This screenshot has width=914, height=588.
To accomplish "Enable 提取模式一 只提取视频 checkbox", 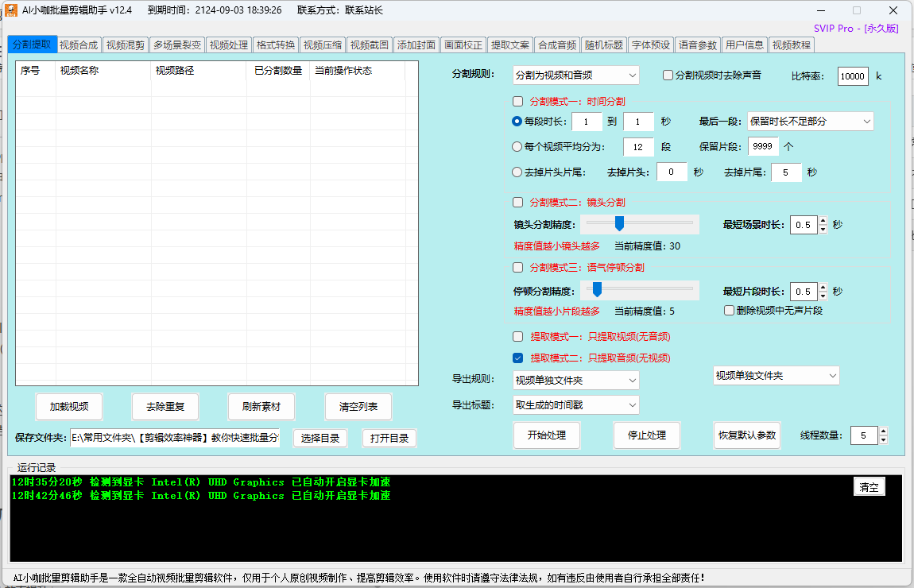I will [x=517, y=336].
